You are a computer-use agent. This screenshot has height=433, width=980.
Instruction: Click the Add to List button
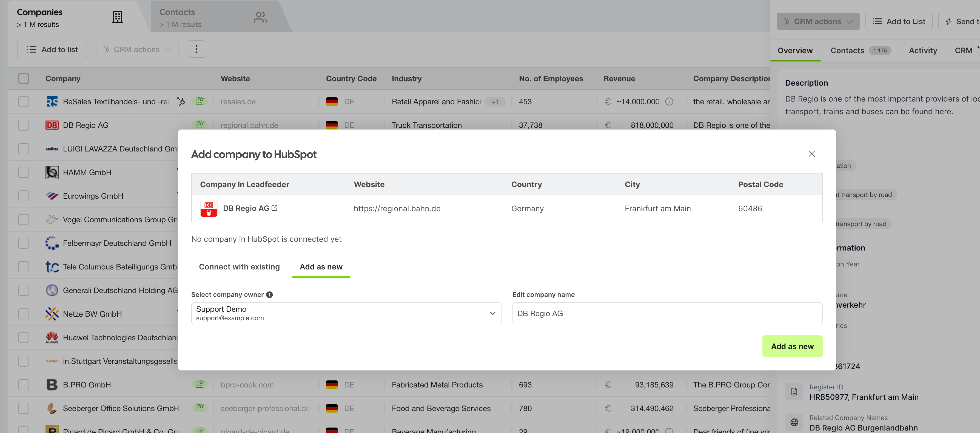[x=899, y=21]
